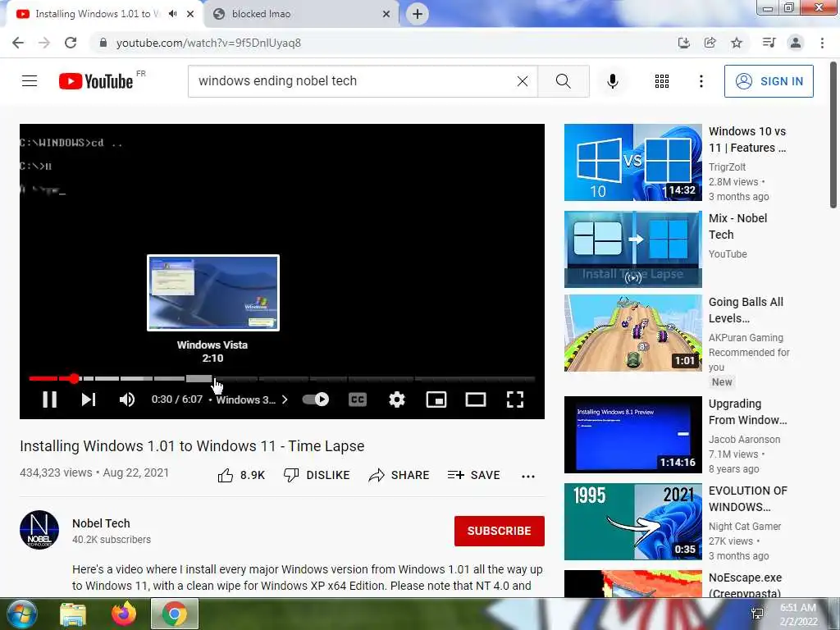The height and width of the screenshot is (630, 840).
Task: Click the Chrome taskbar button
Action: tap(175, 614)
